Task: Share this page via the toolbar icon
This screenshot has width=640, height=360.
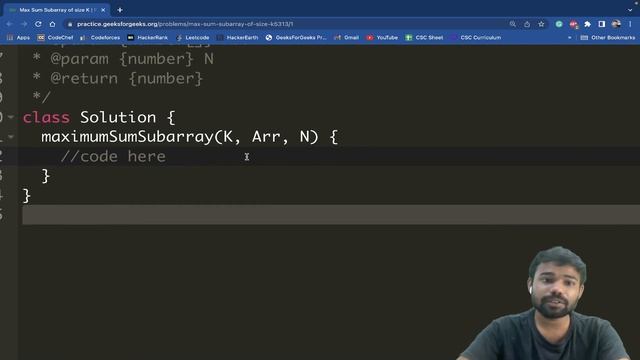Action: (527, 24)
